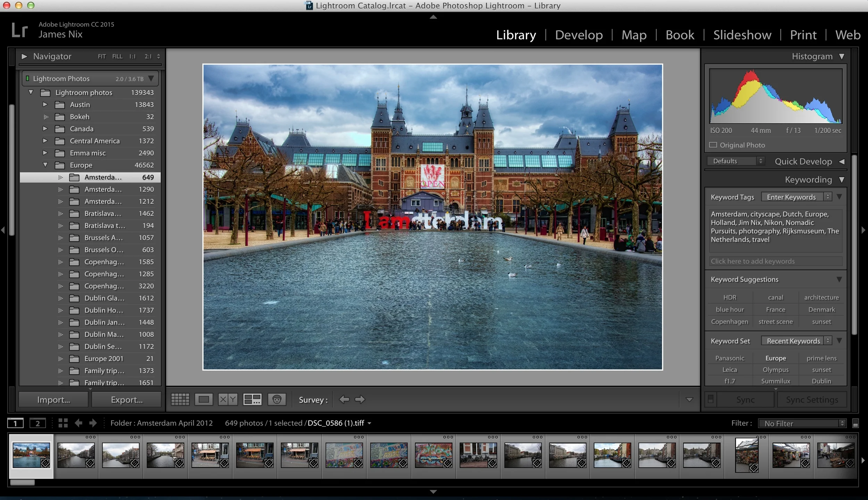Collapse the Histogram panel
Viewport: 868px width, 500px height.
(x=842, y=56)
